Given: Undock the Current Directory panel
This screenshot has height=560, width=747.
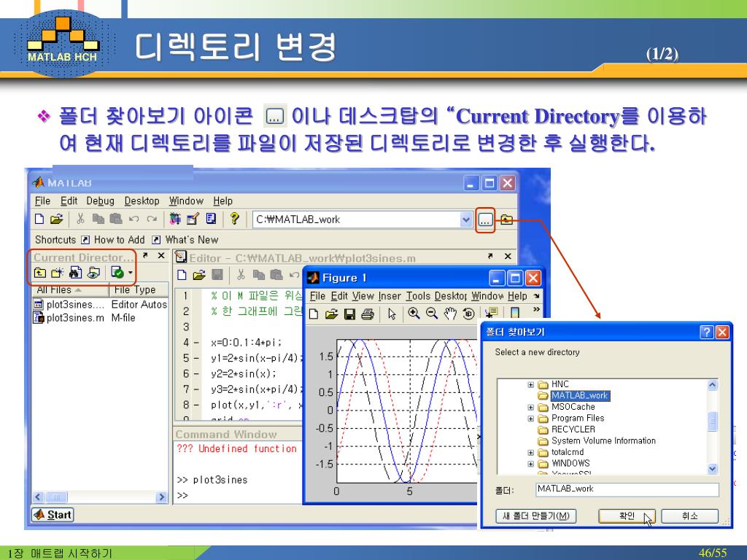Looking at the screenshot, I should pyautogui.click(x=145, y=256).
